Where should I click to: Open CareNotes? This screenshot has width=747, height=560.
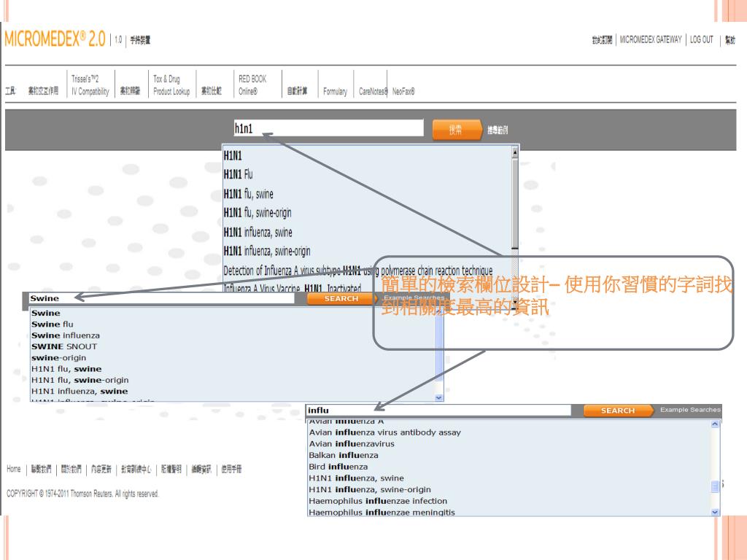(x=373, y=91)
